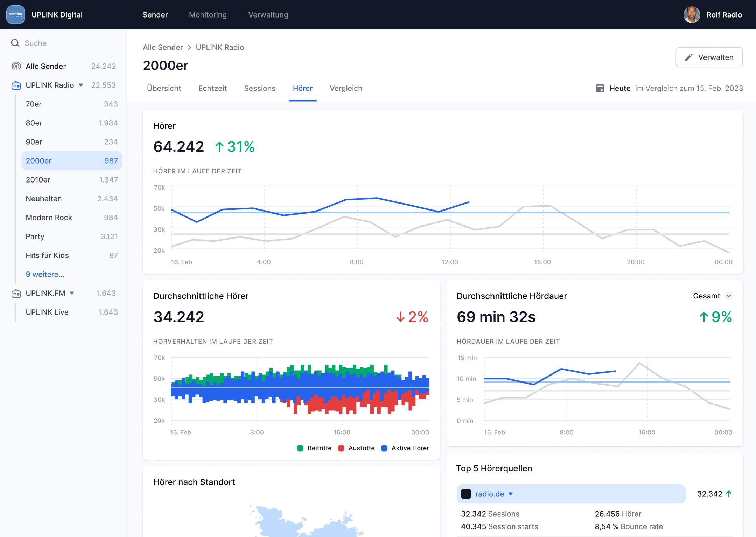756x537 pixels.
Task: Collapse the UPLINK Radio station group
Action: [81, 85]
